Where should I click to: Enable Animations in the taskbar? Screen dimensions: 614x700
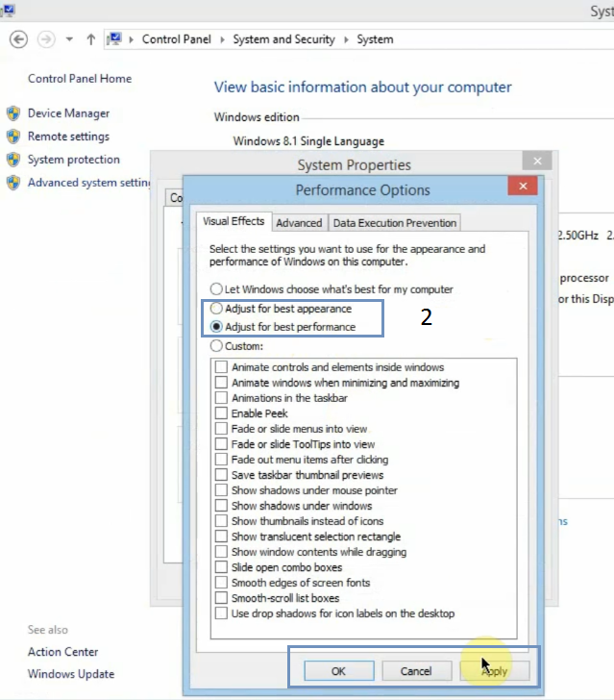221,398
